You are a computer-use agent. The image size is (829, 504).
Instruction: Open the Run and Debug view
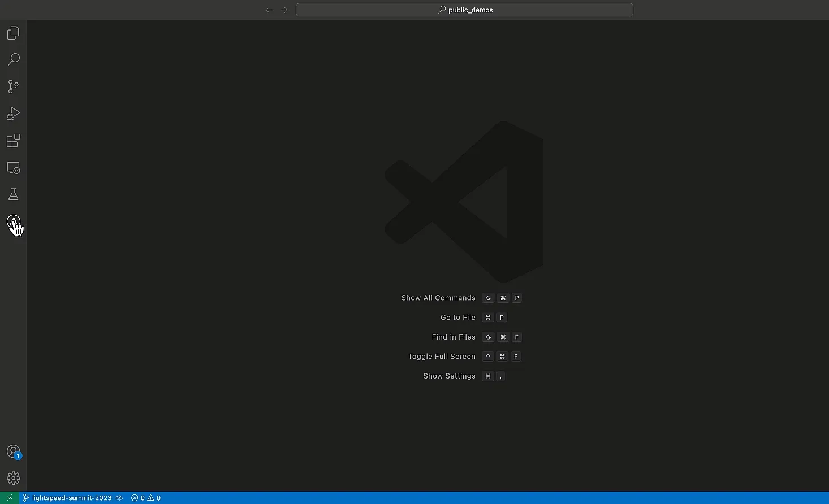[x=12, y=113]
